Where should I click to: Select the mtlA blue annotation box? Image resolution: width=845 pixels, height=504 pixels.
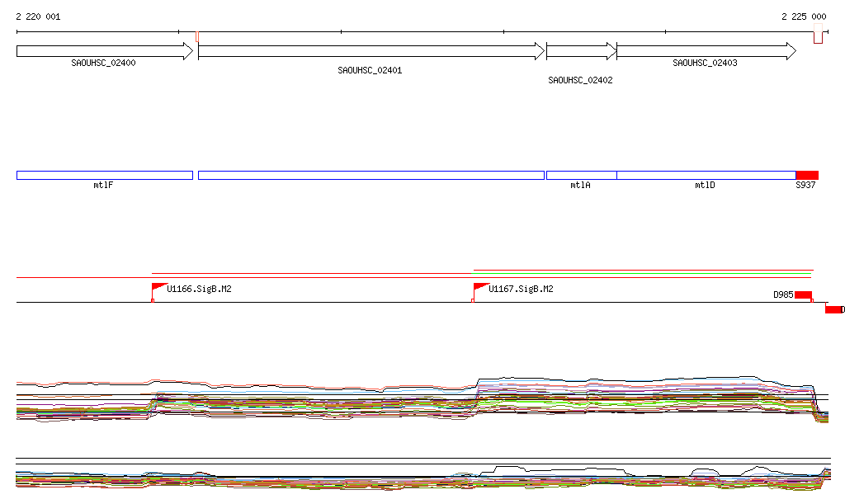click(581, 175)
